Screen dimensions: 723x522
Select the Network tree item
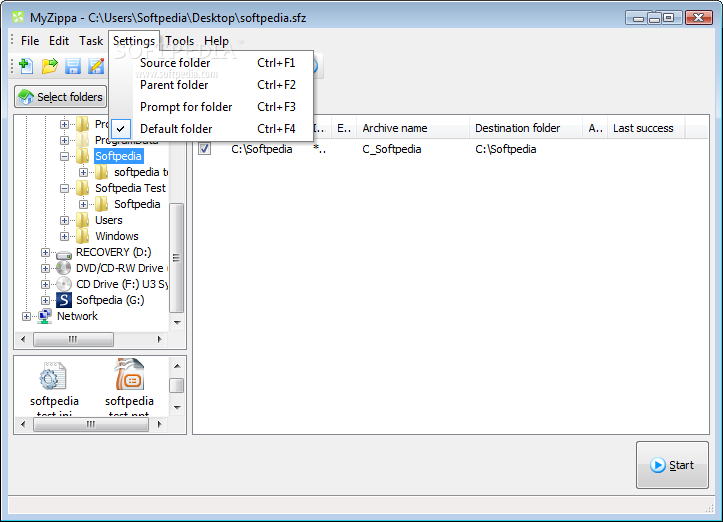77,316
